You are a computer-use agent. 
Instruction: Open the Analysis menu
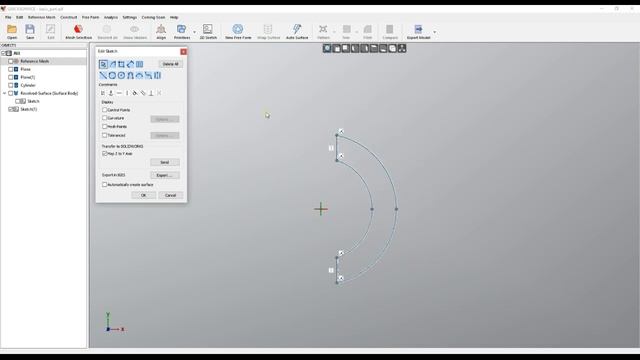coord(111,18)
